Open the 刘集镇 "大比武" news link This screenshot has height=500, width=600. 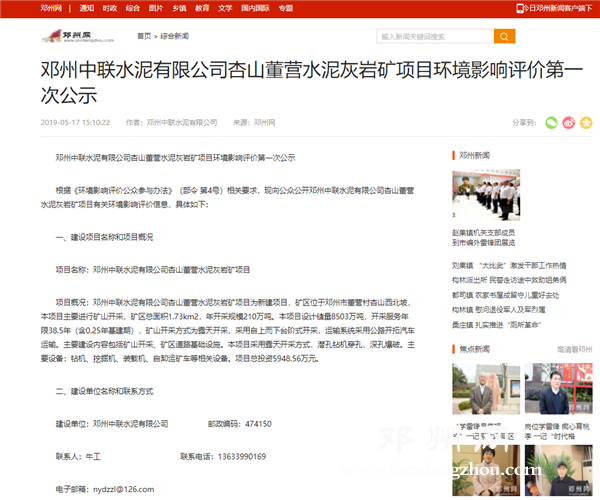pos(509,265)
